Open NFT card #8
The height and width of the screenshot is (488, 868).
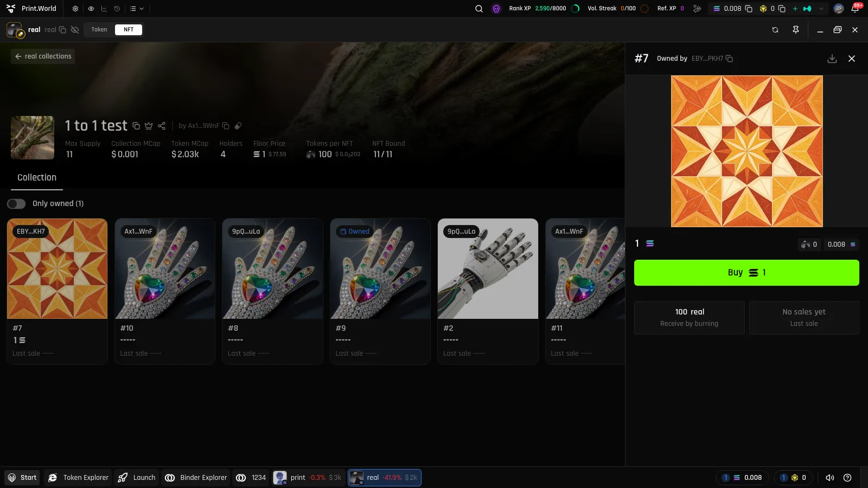click(x=272, y=291)
